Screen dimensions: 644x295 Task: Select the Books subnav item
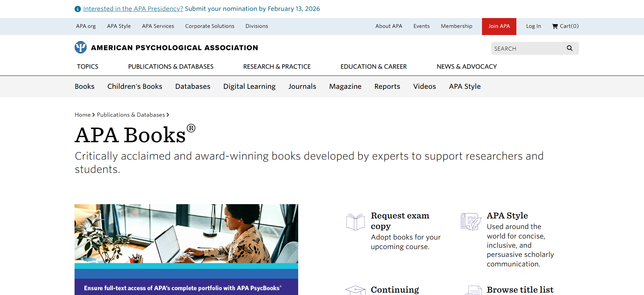pos(84,86)
